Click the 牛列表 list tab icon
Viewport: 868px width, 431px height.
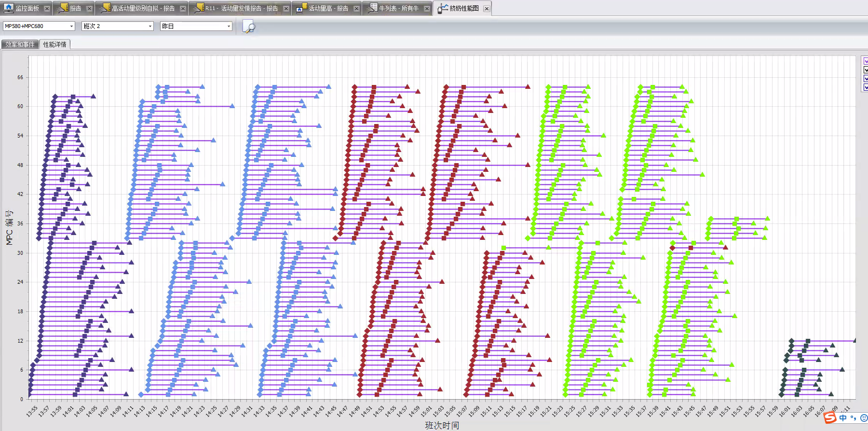[x=372, y=8]
